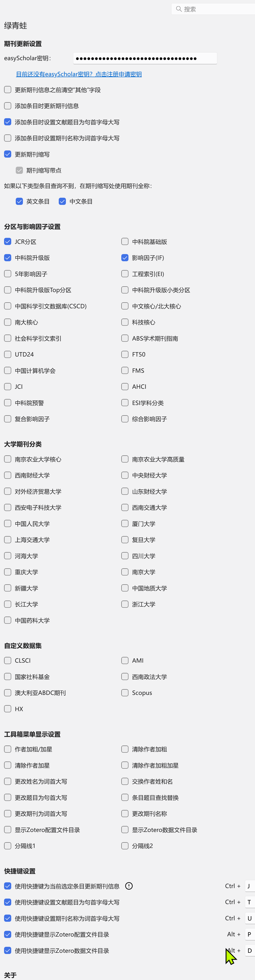
Task: Disable the 影响因子(IF) checkbox
Action: pyautogui.click(x=125, y=258)
